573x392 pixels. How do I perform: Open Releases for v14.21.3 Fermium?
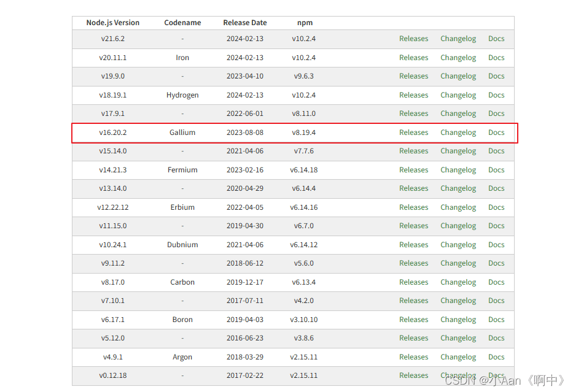click(x=413, y=170)
